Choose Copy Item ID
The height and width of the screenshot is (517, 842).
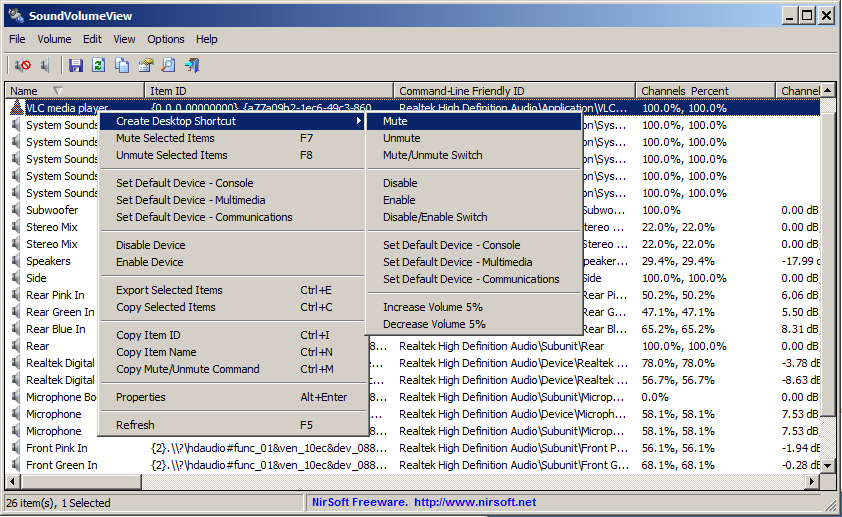(x=232, y=336)
